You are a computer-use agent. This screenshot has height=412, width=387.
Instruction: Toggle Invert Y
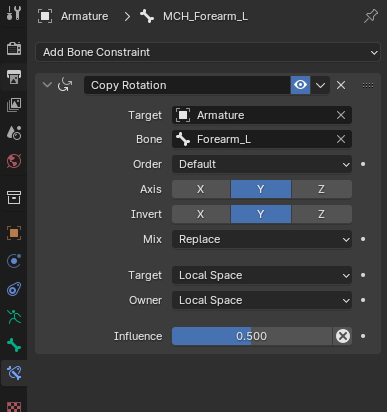click(x=261, y=214)
